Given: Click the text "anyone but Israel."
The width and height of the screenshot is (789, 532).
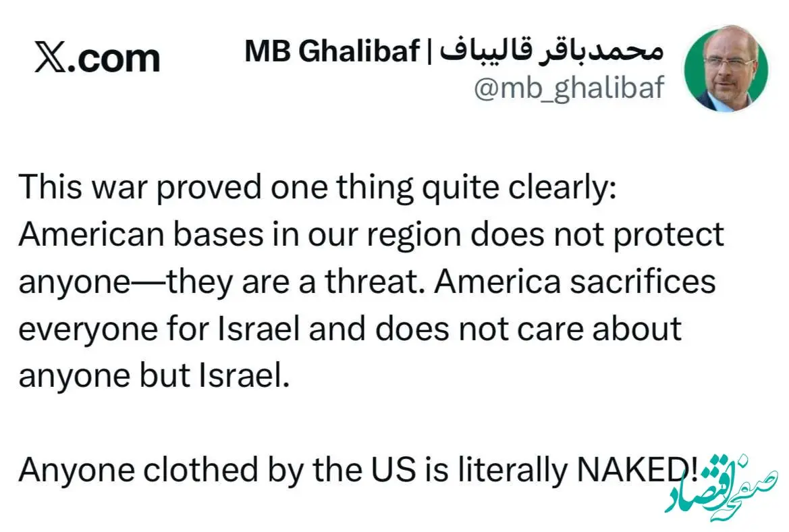Looking at the screenshot, I should 154,376.
